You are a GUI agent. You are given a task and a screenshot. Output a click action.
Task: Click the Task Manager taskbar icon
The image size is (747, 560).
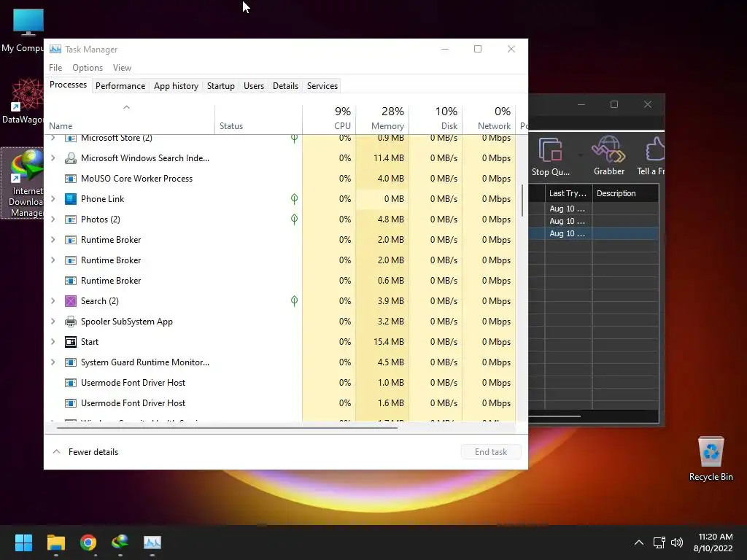(152, 542)
